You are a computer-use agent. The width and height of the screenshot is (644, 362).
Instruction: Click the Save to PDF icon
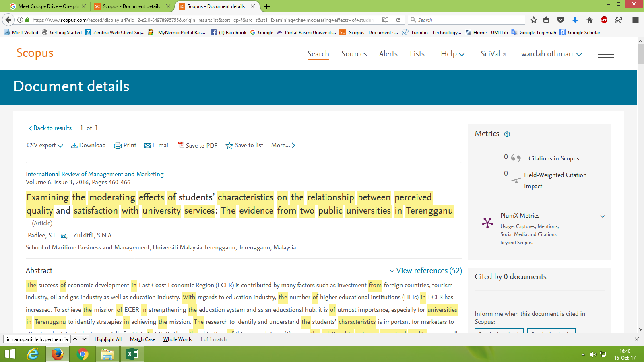(x=181, y=145)
